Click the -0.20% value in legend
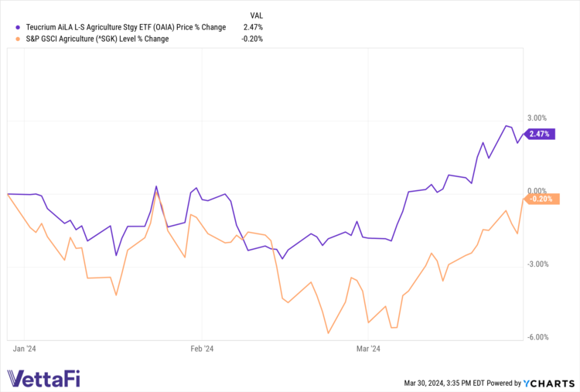 pyautogui.click(x=252, y=39)
